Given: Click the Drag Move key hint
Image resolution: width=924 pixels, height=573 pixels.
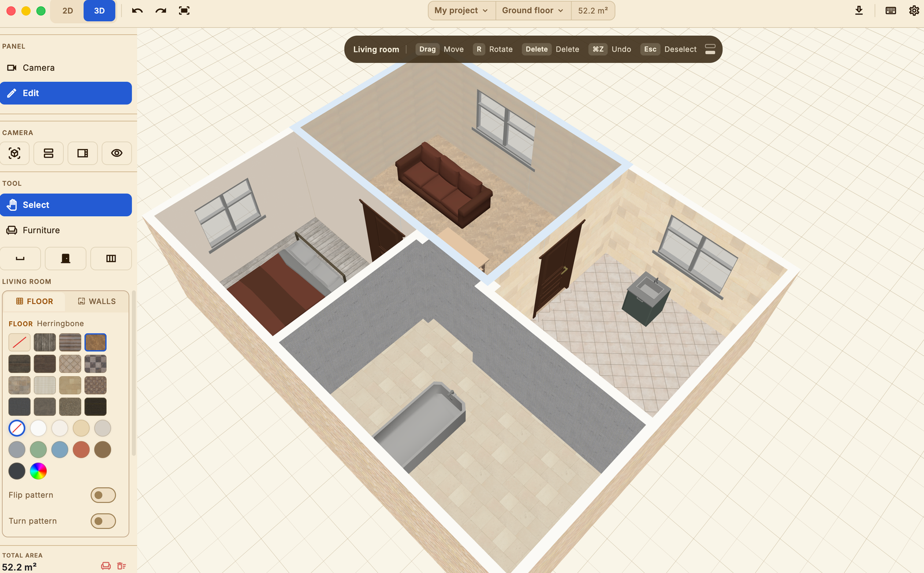Looking at the screenshot, I should [439, 49].
